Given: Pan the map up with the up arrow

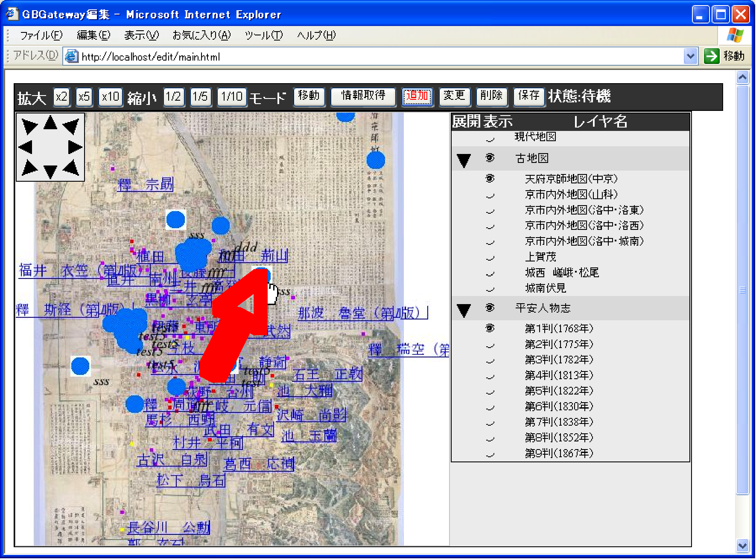Looking at the screenshot, I should 50,123.
